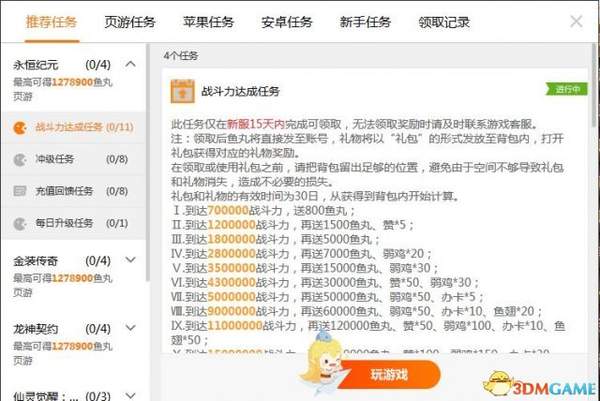600x401 pixels.
Task: Open 每日升级任务 (0/1) in sidebar
Action: [x=74, y=223]
